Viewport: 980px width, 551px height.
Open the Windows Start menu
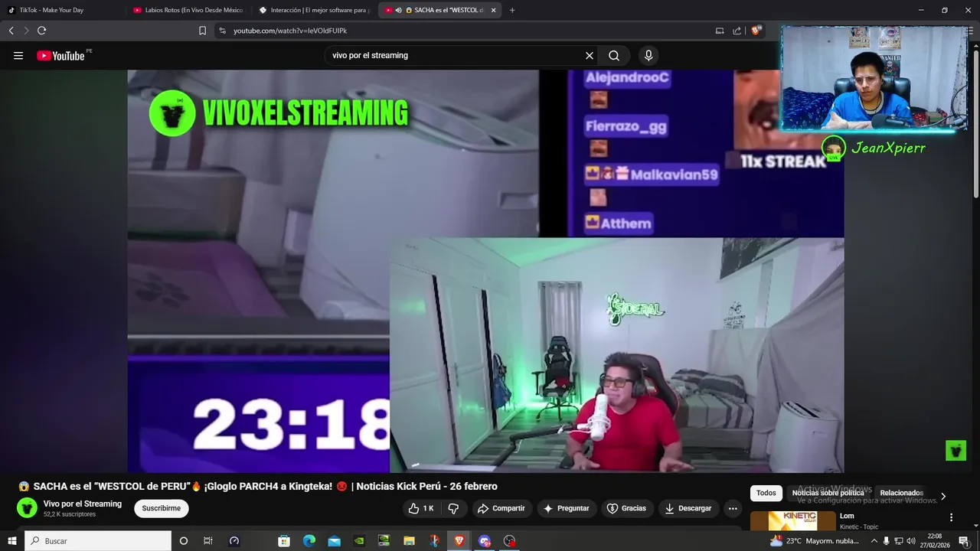click(11, 541)
